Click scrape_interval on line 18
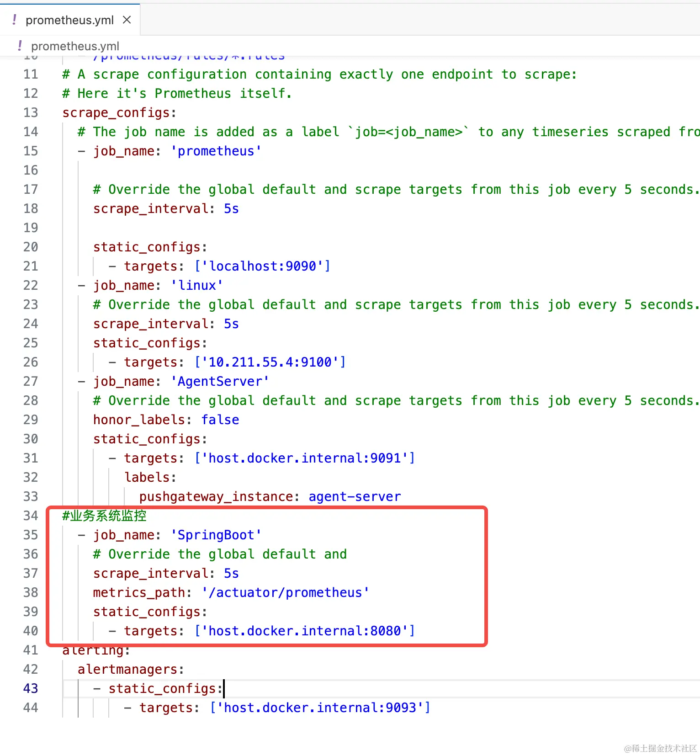The width and height of the screenshot is (700, 756). (x=151, y=208)
